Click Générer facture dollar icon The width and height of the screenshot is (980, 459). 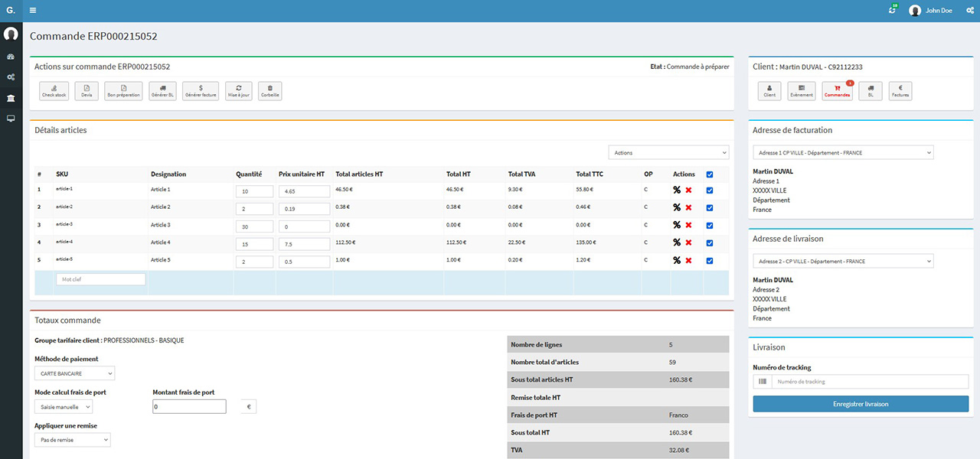(201, 91)
